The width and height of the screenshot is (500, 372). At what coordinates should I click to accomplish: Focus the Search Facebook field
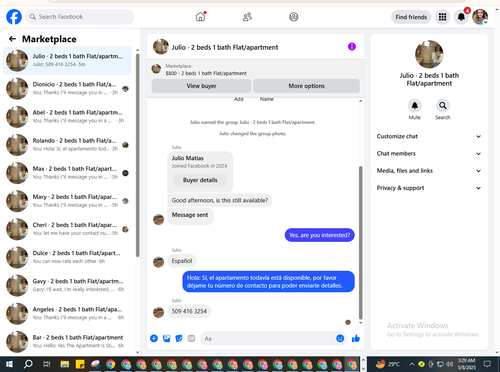click(80, 17)
